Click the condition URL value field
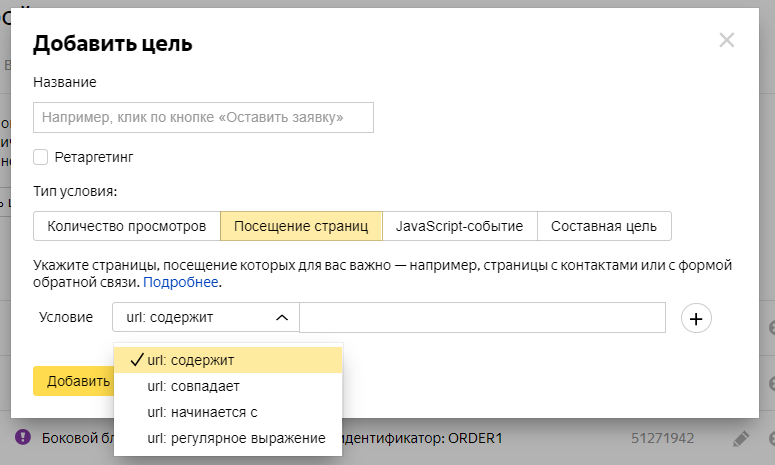Screen dimensions: 775x465 tap(482, 317)
